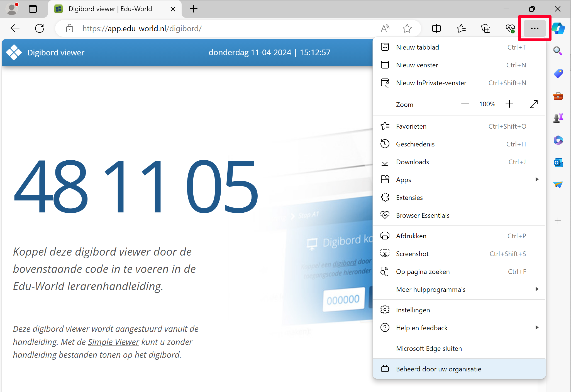The height and width of the screenshot is (392, 571).
Task: Open the split screen icon
Action: pos(436,28)
